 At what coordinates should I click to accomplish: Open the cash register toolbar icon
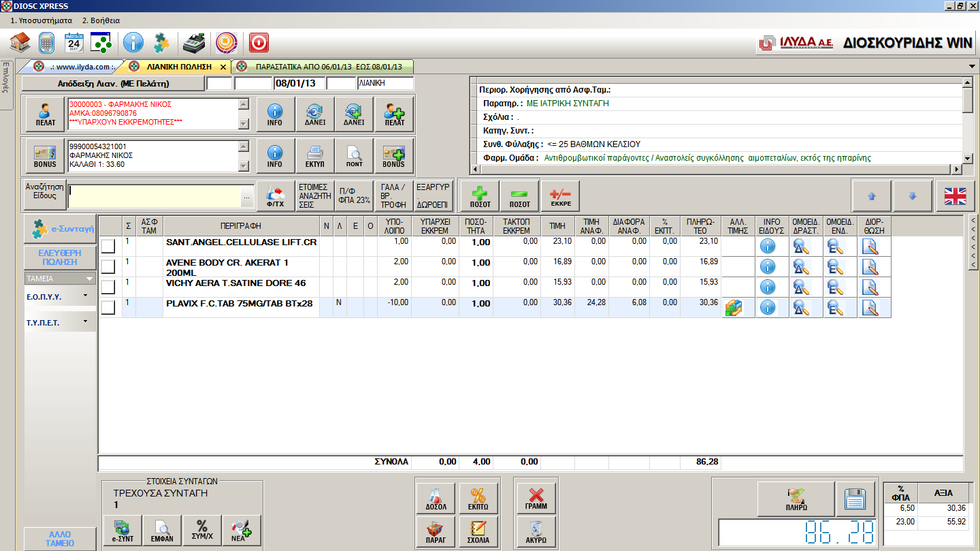(x=194, y=43)
